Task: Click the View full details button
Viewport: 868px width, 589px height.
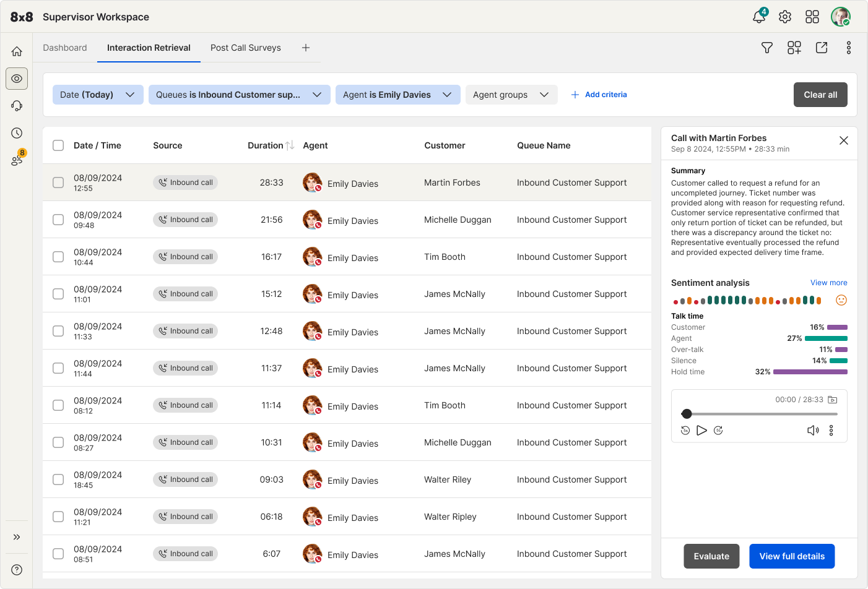Action: 792,556
